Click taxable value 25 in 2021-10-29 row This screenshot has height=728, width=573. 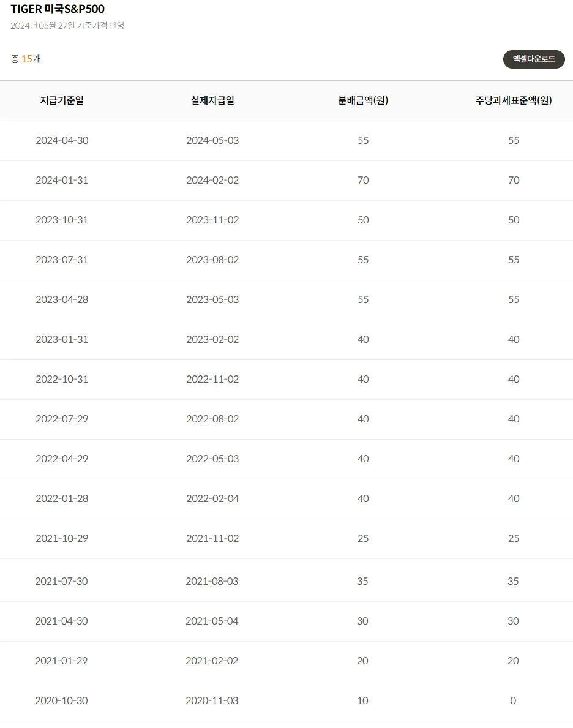(x=514, y=539)
